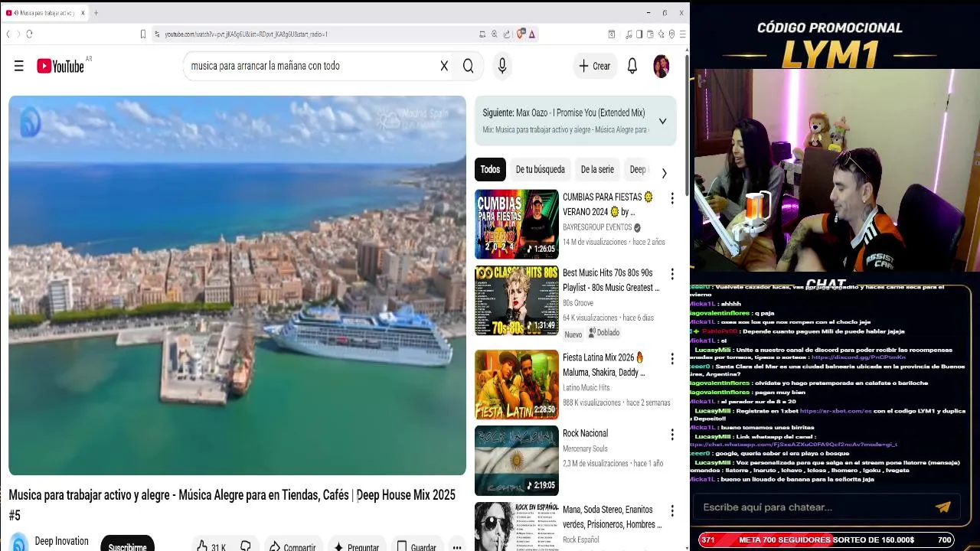Select the Deep filter chip
Screen dimensions: 980x551
pos(637,170)
